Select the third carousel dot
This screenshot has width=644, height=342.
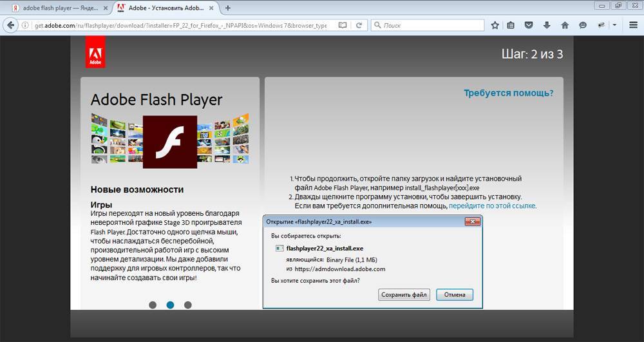[x=187, y=305]
